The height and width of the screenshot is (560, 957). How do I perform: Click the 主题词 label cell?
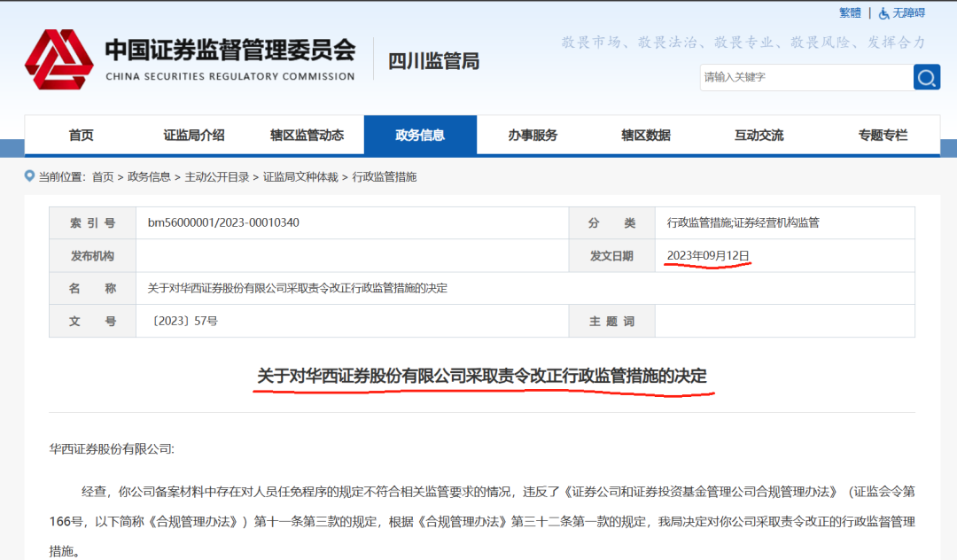click(611, 321)
